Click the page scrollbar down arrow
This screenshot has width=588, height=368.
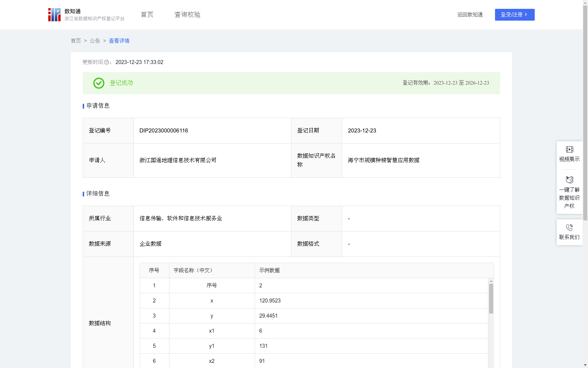[x=585, y=365]
